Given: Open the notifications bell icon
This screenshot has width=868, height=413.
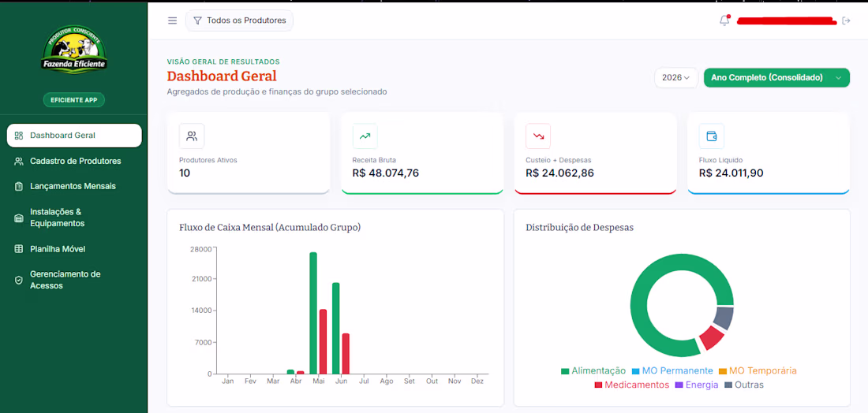Looking at the screenshot, I should pyautogui.click(x=724, y=20).
